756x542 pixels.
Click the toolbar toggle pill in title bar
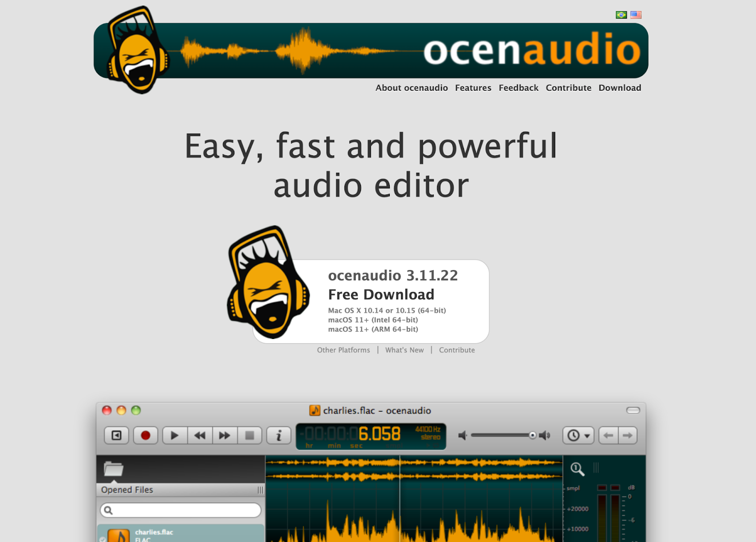point(633,410)
